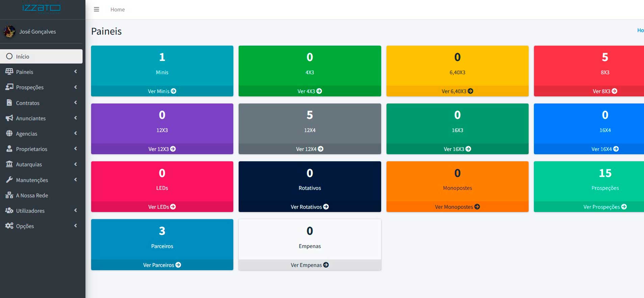Select Início in the sidebar menu

coord(41,56)
